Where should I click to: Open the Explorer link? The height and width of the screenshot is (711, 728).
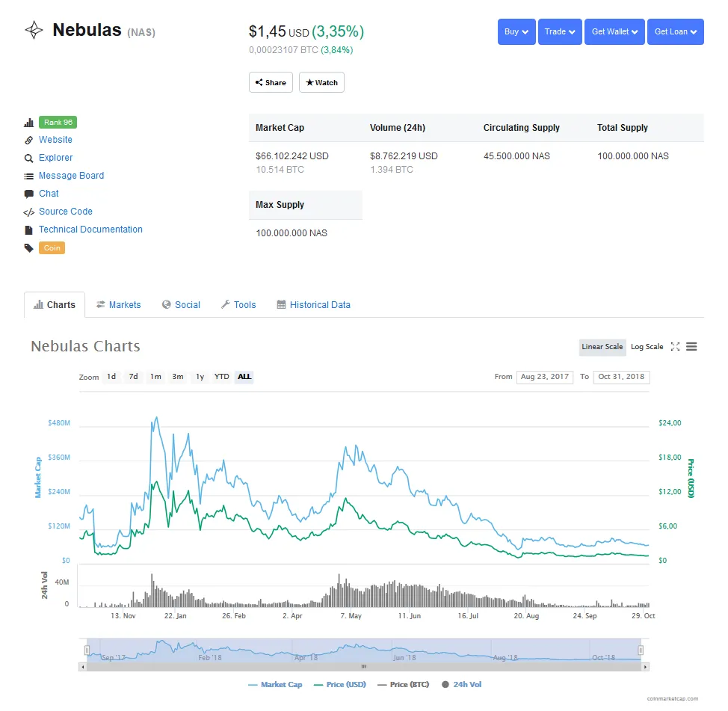click(56, 158)
